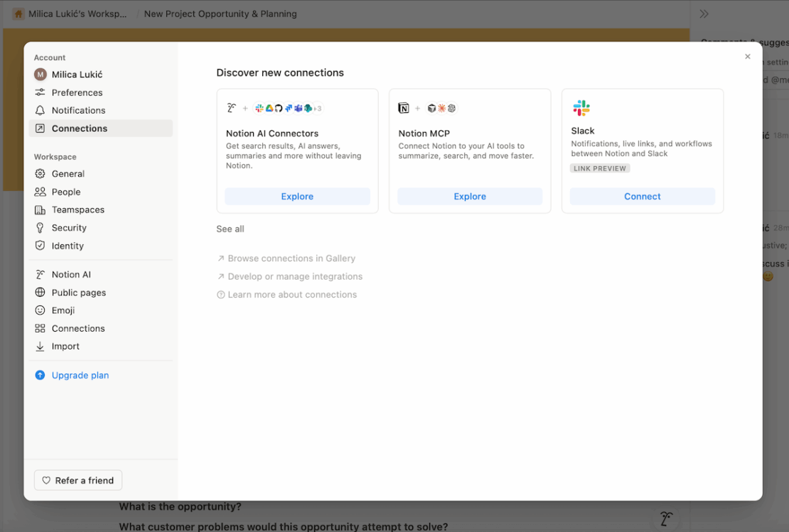The width and height of the screenshot is (789, 532).
Task: Click the Notion AI icon at page bottom
Action: 665,519
